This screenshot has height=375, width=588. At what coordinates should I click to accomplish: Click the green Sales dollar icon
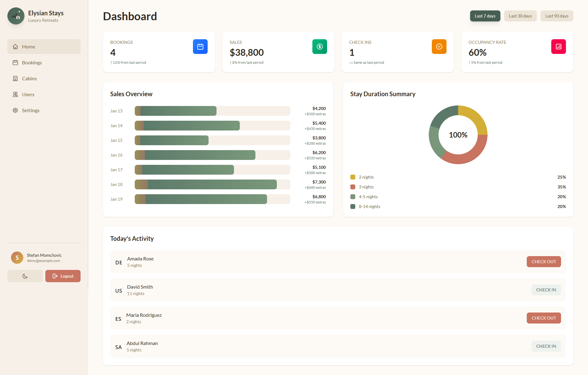319,47
